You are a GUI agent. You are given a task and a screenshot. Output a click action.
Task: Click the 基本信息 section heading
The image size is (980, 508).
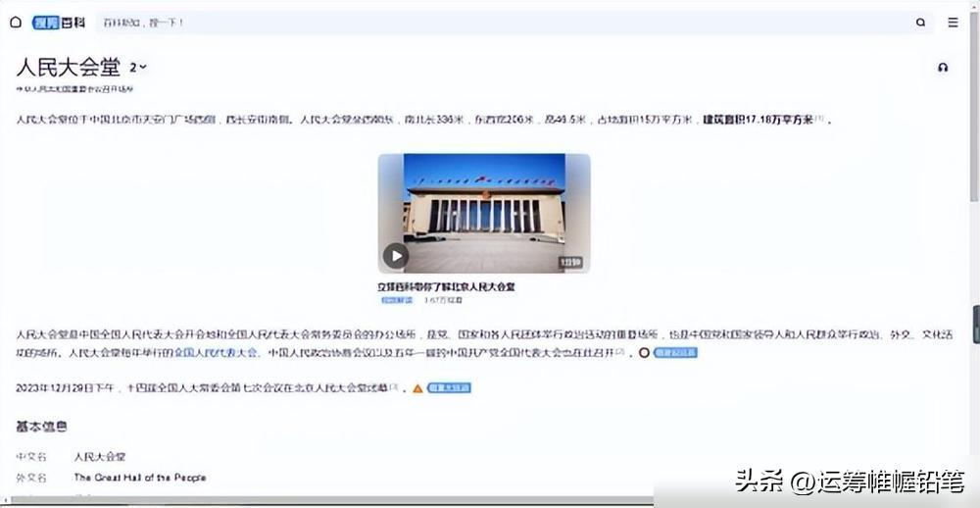coord(42,427)
